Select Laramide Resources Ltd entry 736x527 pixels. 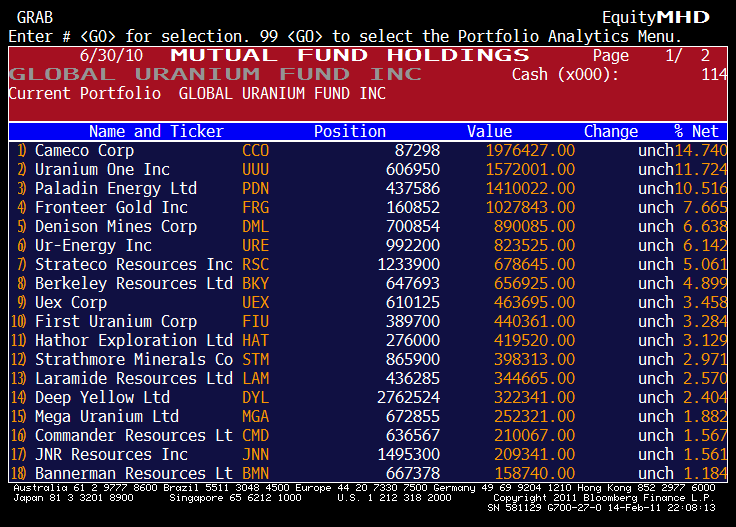[x=368, y=379]
